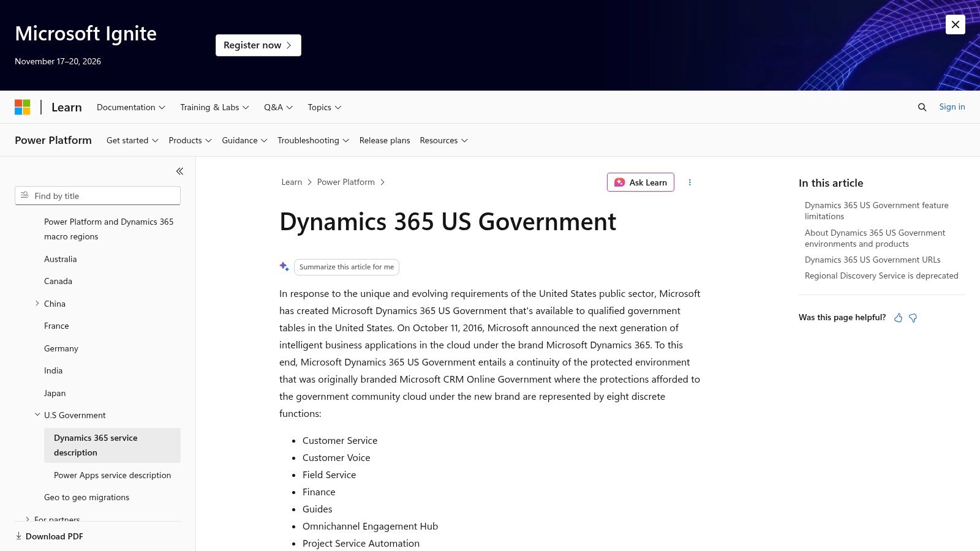Screen dimensions: 980x551
Task: Expand the Products menu
Action: point(190,140)
